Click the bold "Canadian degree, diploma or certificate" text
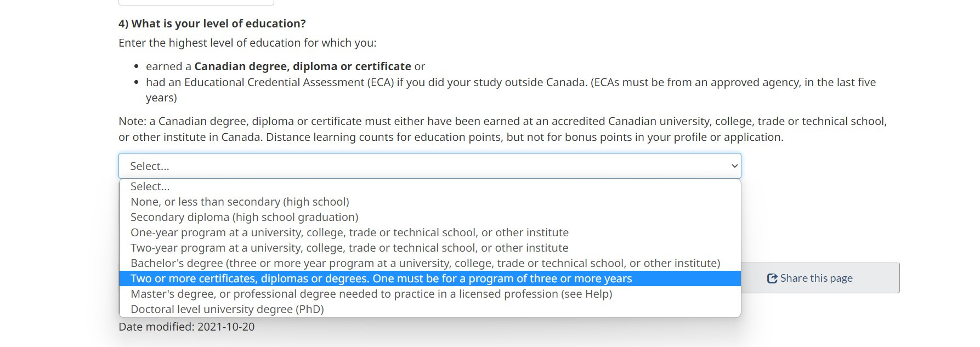 pos(302,66)
